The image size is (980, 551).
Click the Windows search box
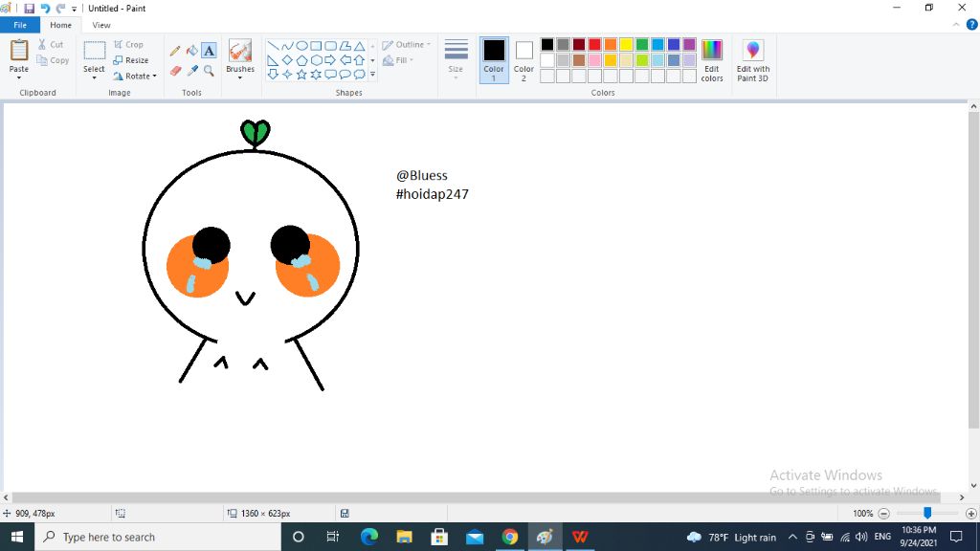158,537
